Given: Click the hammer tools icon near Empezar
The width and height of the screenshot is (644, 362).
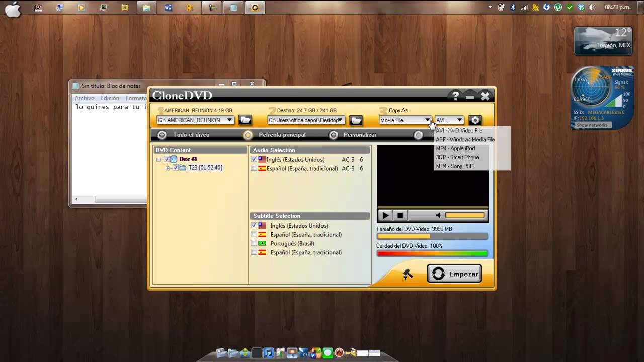Looking at the screenshot, I should [x=408, y=274].
